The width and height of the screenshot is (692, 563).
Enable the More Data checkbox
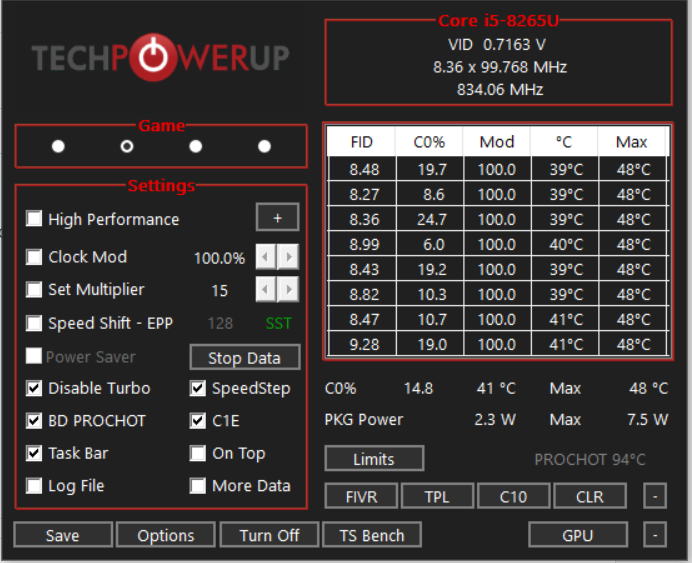click(x=198, y=486)
